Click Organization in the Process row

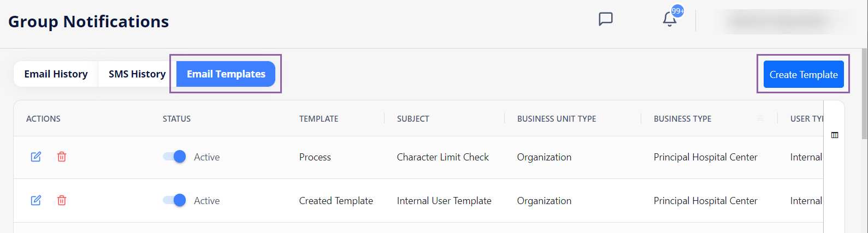click(544, 157)
